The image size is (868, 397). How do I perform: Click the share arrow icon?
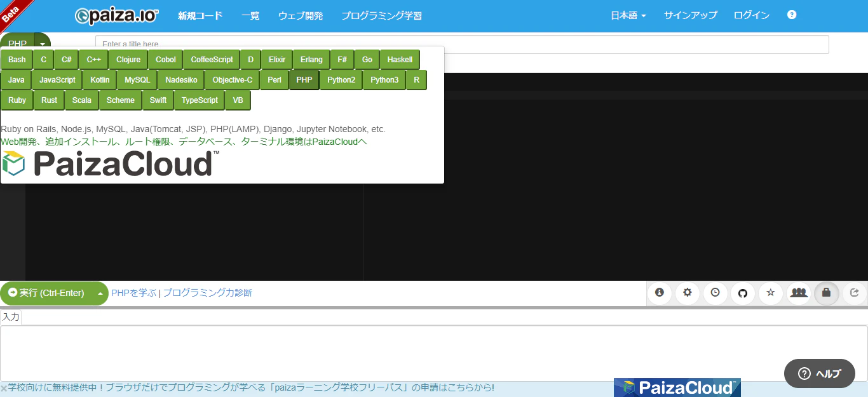tap(855, 293)
